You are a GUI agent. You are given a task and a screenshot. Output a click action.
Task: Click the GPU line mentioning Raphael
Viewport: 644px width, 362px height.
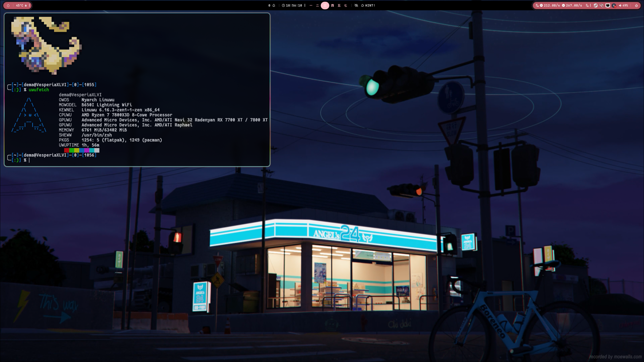(x=137, y=125)
